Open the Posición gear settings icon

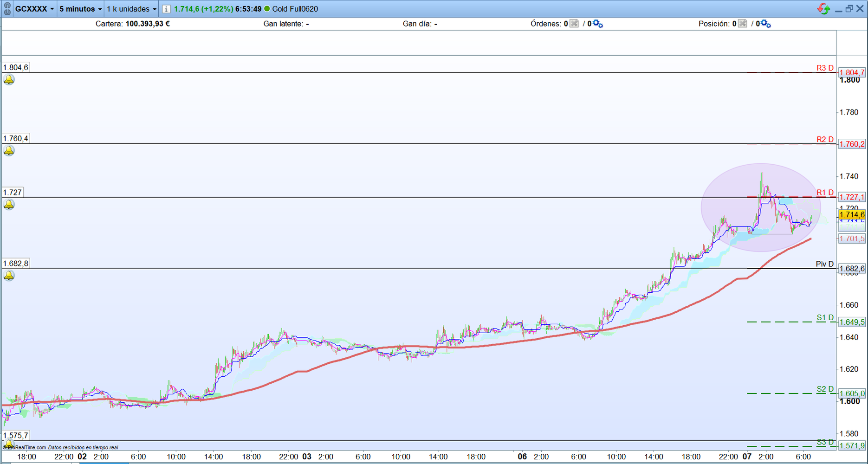(766, 24)
